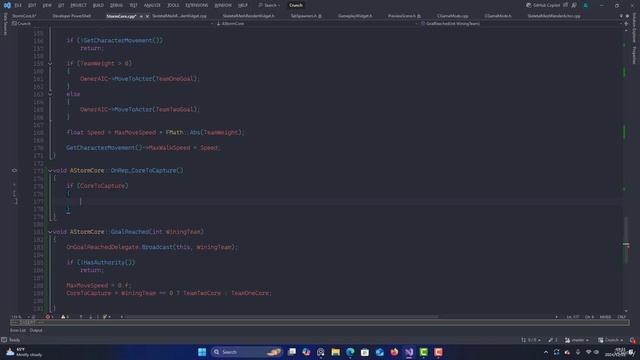Open the Test menu
The width and height of the screenshot is (640, 360).
coord(133,5)
